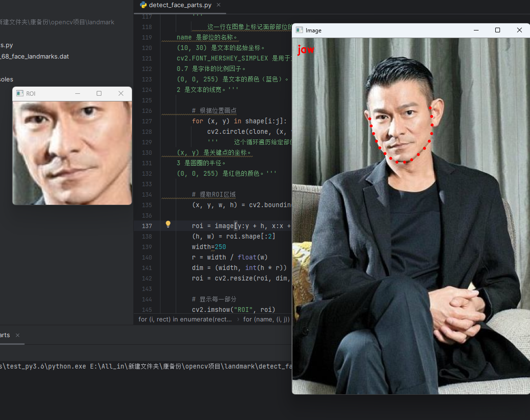530x420 pixels.
Task: Maximize the Image window
Action: point(498,30)
